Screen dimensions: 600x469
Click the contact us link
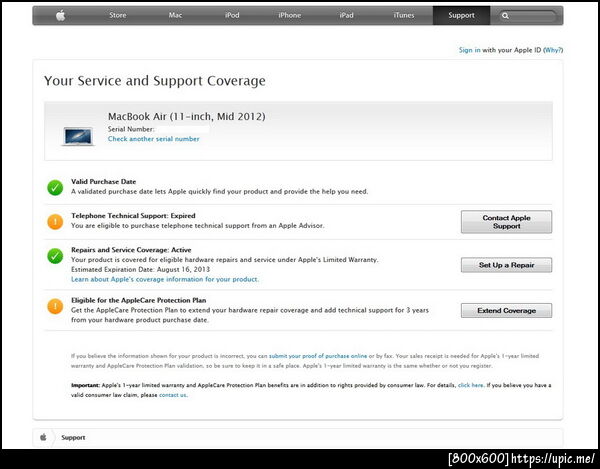coord(173,395)
